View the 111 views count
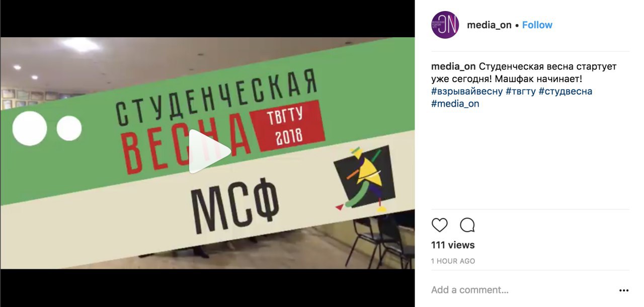This screenshot has height=307, width=644. (453, 245)
